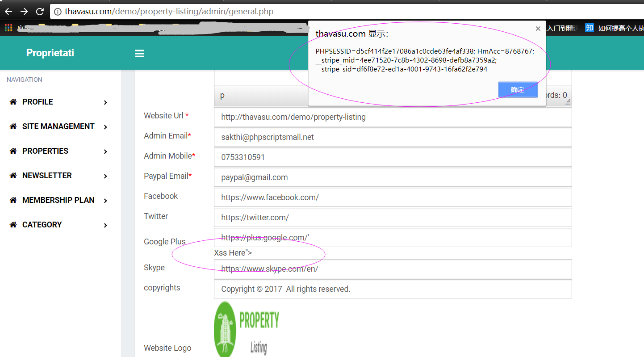The width and height of the screenshot is (644, 357).
Task: Click the Property Listing logo image
Action: pos(247,329)
